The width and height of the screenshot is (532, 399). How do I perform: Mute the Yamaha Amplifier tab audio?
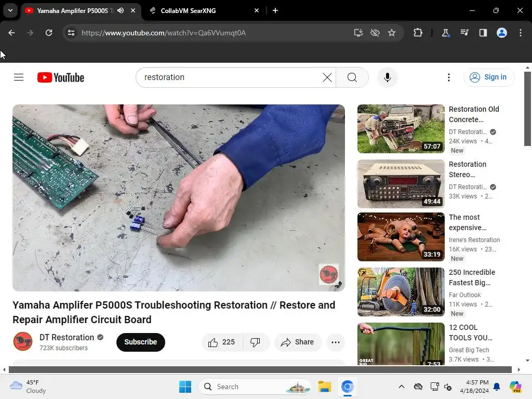(121, 10)
